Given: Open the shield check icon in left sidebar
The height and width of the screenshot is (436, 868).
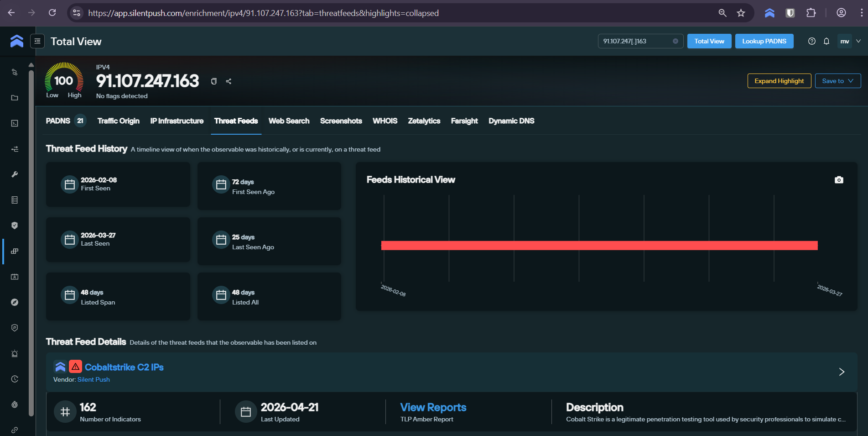Looking at the screenshot, I should (14, 225).
